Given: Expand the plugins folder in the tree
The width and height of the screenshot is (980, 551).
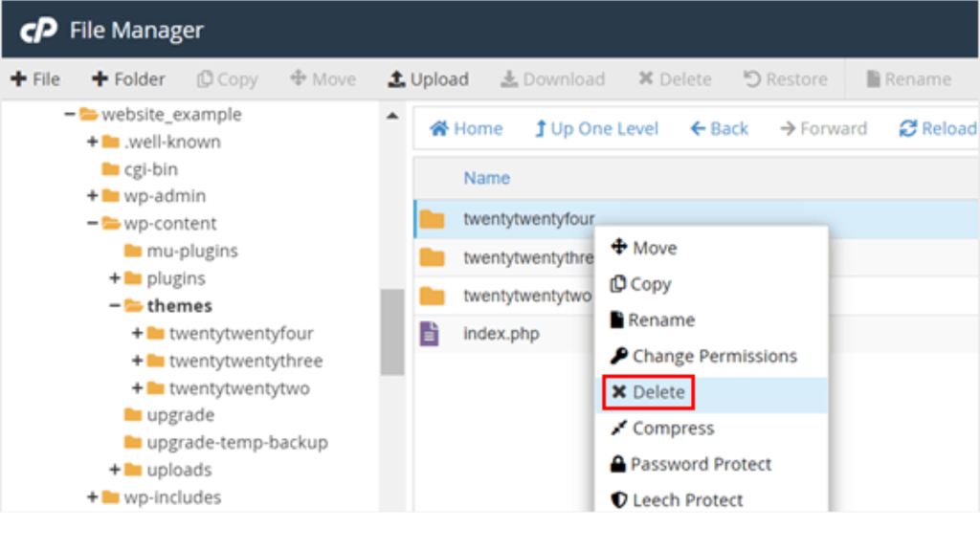Looking at the screenshot, I should click(x=115, y=278).
